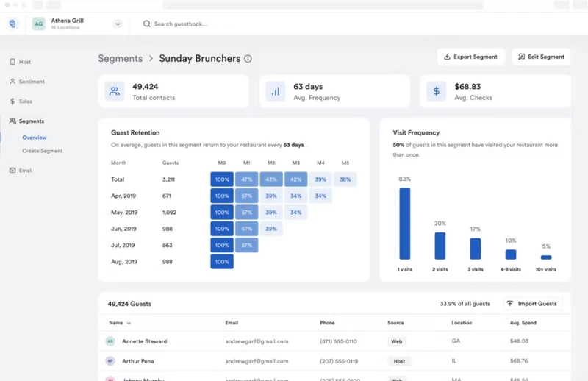Sort by Name column chevron
588x381 pixels.
pyautogui.click(x=129, y=323)
